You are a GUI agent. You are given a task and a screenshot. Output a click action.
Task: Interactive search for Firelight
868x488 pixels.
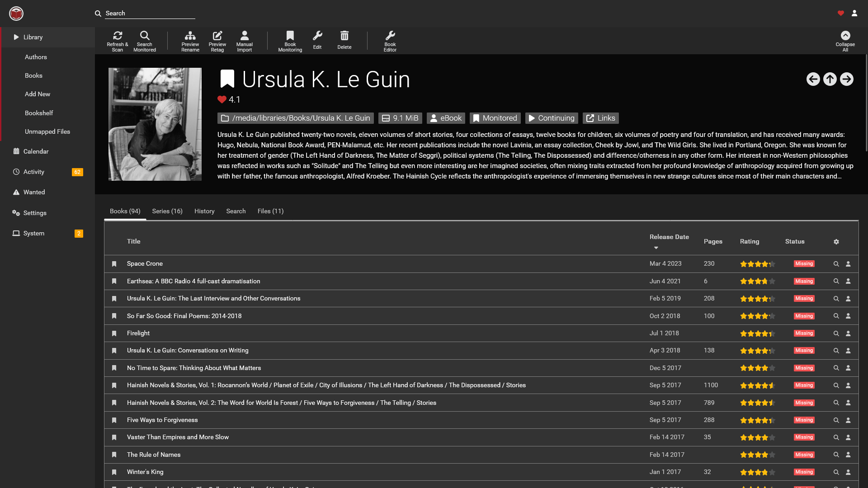(x=849, y=333)
